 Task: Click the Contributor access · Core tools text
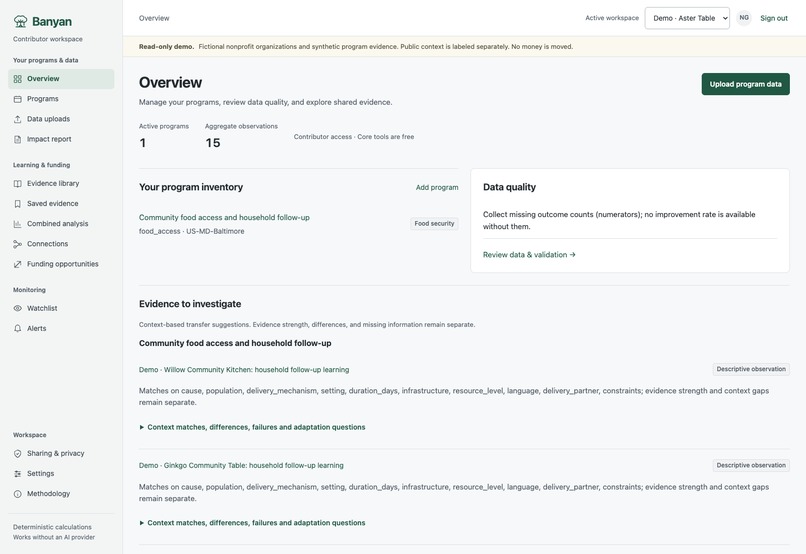[x=354, y=137]
